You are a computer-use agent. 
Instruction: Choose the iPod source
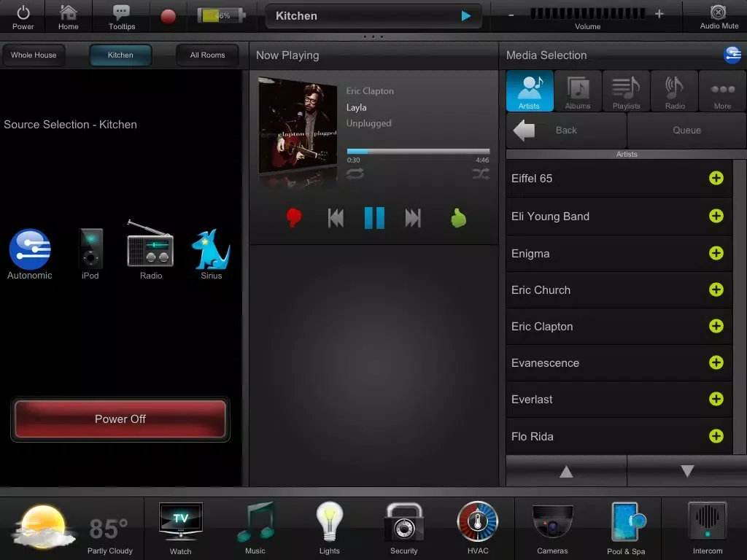(90, 254)
